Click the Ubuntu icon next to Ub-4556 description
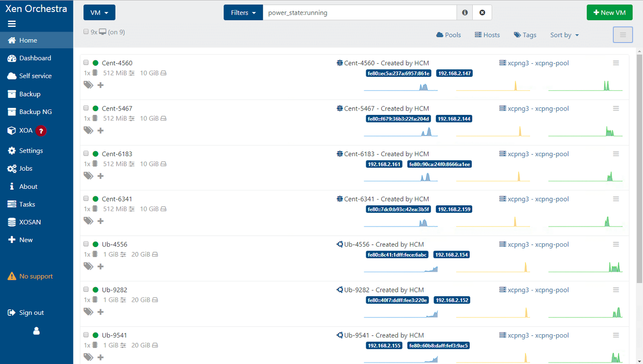 [x=340, y=245]
